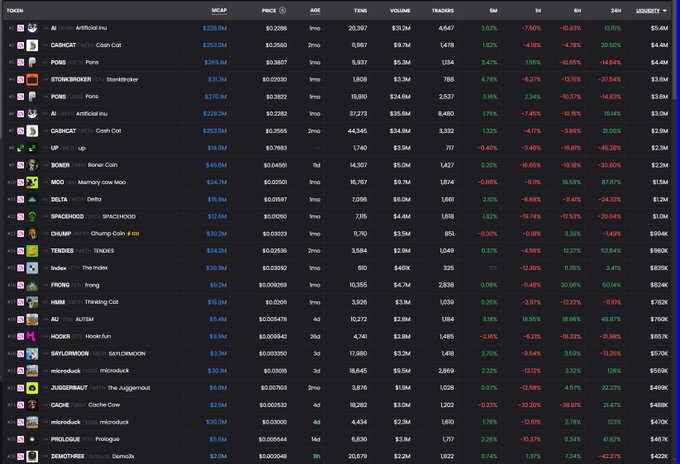Click the DELTA token logo
The image size is (680, 464).
(32, 199)
